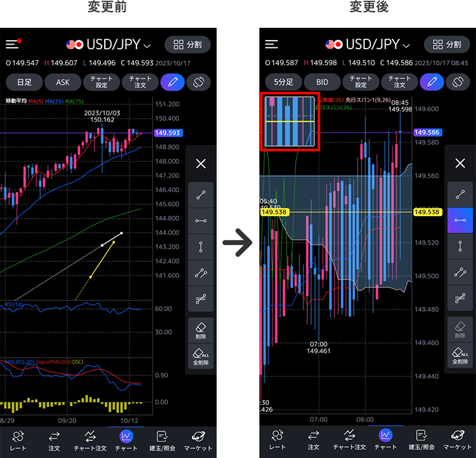This screenshot has width=476, height=458.
Task: Close drawing toolbar in left screen
Action: [x=200, y=164]
